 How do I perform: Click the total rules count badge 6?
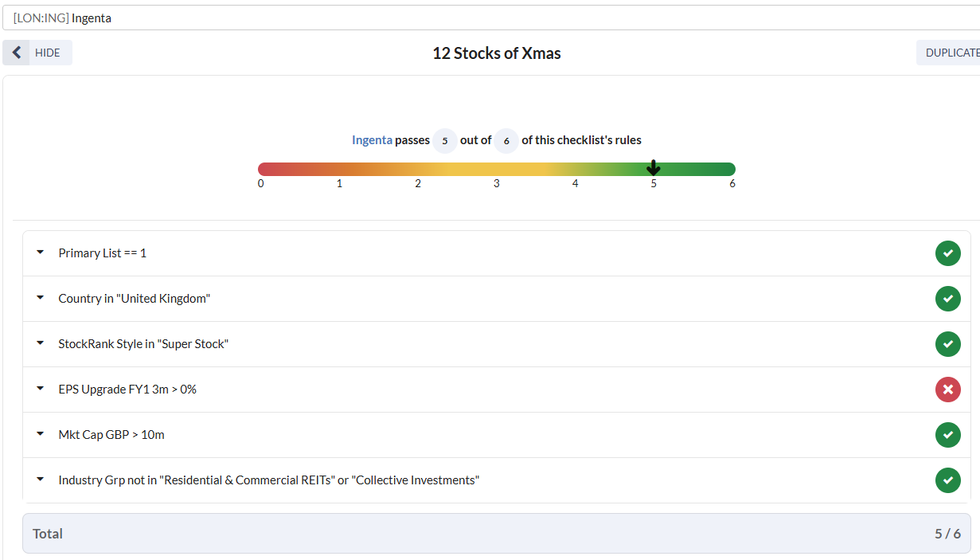pos(506,141)
